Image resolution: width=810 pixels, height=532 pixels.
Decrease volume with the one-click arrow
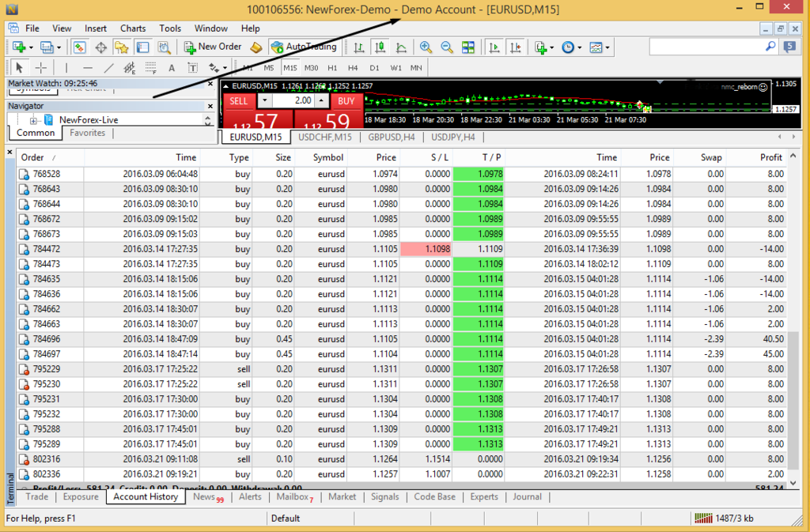(x=264, y=100)
